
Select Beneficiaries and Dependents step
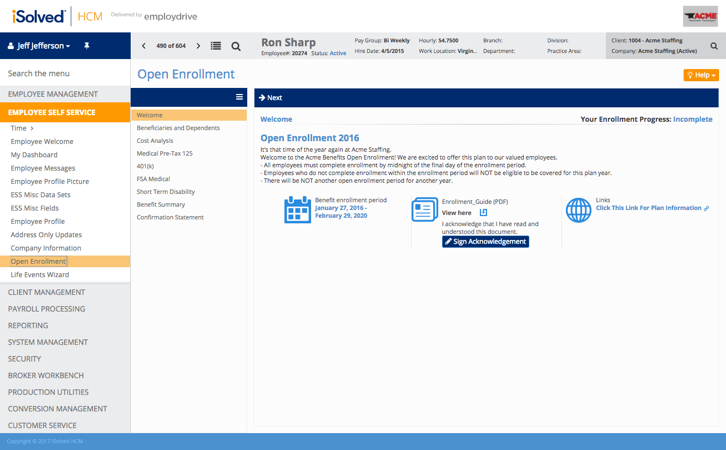(178, 128)
